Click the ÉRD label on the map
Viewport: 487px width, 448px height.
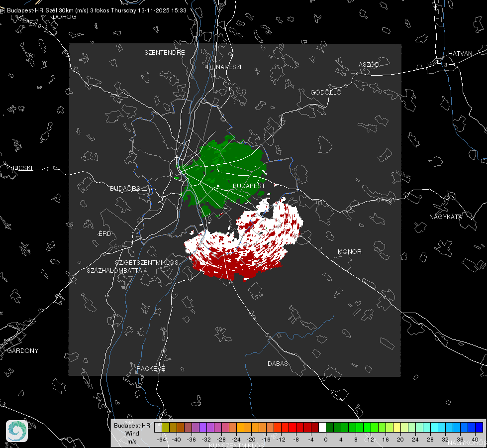pyautogui.click(x=104, y=234)
